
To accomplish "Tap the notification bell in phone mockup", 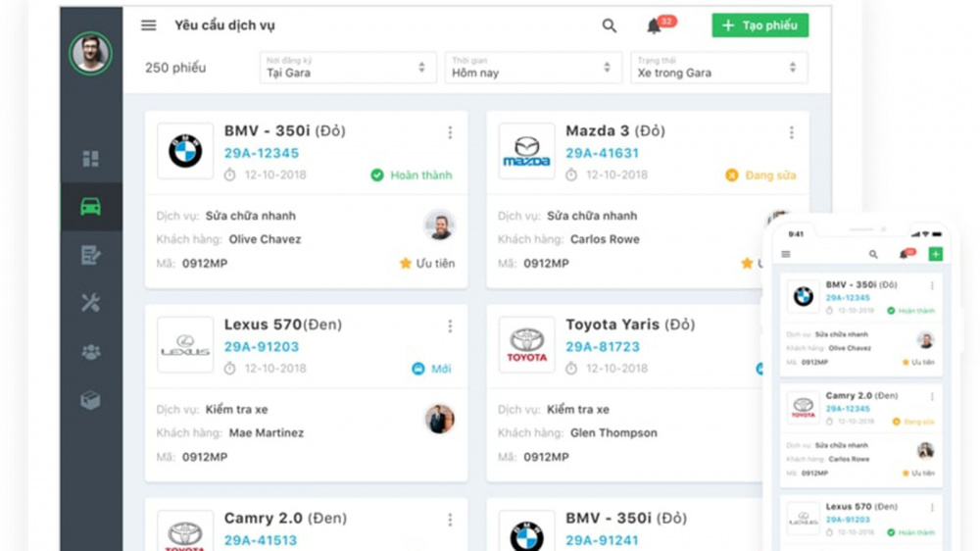I will click(x=906, y=253).
